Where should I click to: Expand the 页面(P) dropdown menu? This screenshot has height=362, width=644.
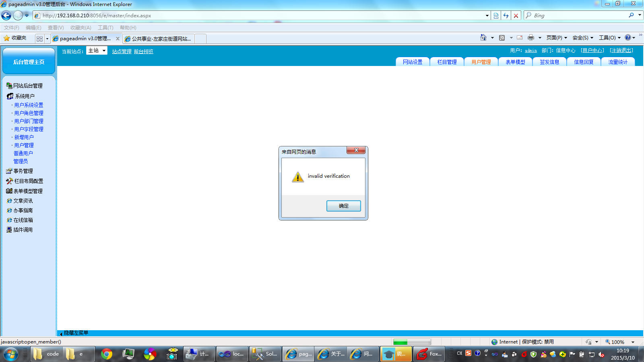[557, 37]
